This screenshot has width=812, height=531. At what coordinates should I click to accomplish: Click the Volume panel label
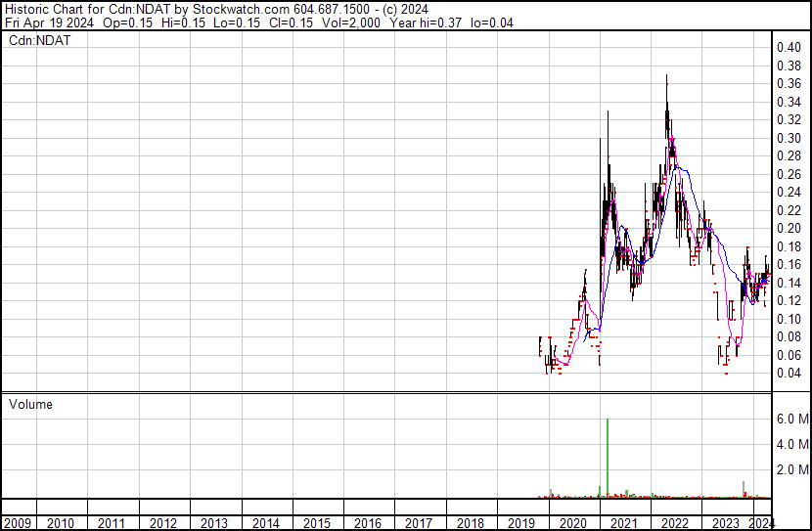click(30, 404)
